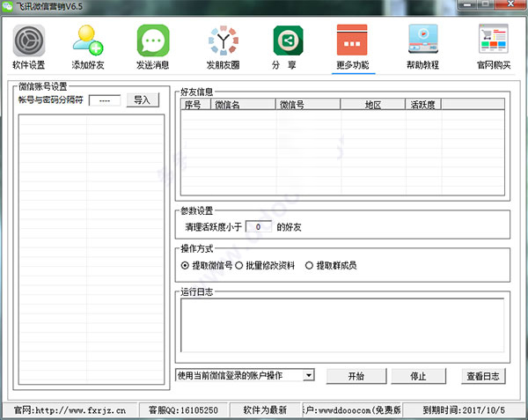Screen dimensions: 528x420
Task: Click the WeChat app icon in title bar
Action: (7, 6)
